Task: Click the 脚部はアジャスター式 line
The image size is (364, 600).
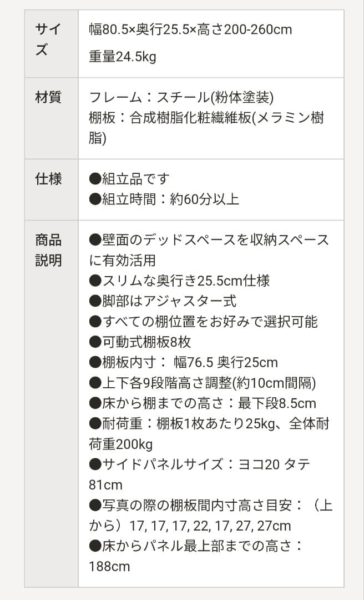Action: tap(163, 301)
